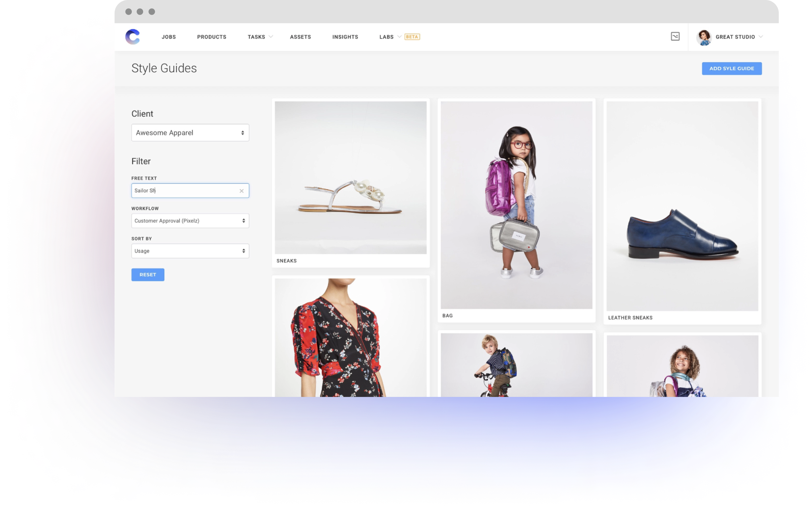
Task: Open the SNEAKS sandal style guide thumbnail
Action: (351, 177)
